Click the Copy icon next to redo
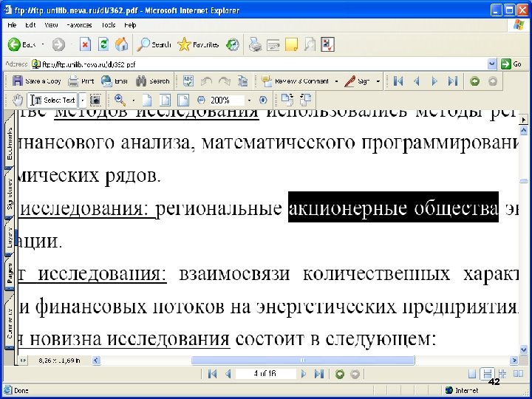Viewport: 532px width, 399px height. click(242, 81)
